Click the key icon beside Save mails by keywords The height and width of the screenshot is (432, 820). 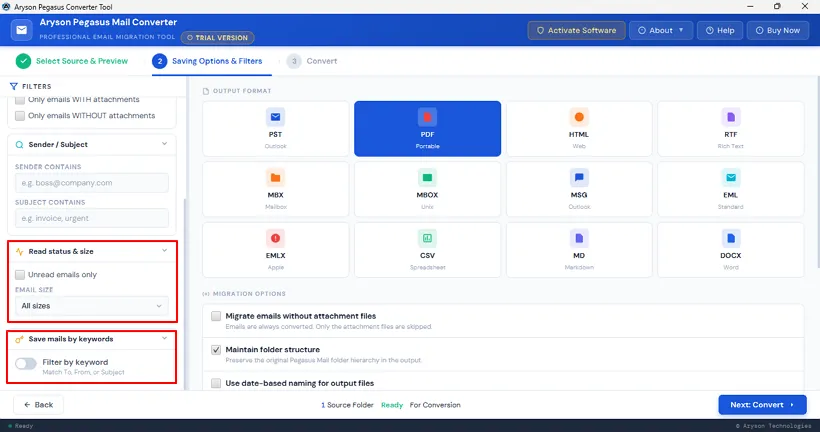coord(19,339)
